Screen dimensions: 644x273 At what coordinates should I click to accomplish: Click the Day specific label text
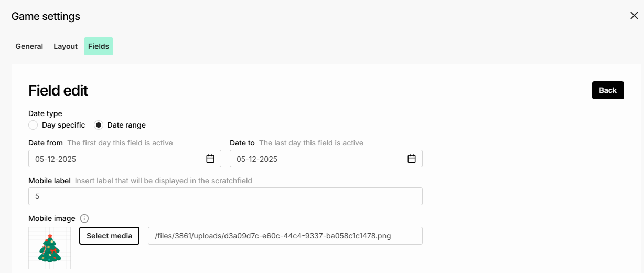point(63,125)
